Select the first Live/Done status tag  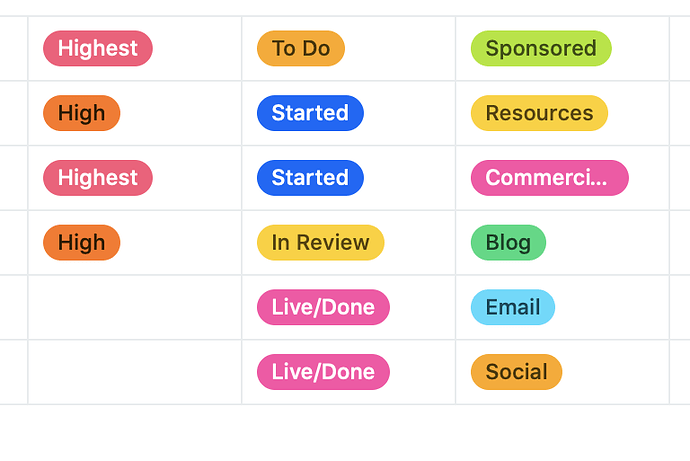(x=323, y=307)
